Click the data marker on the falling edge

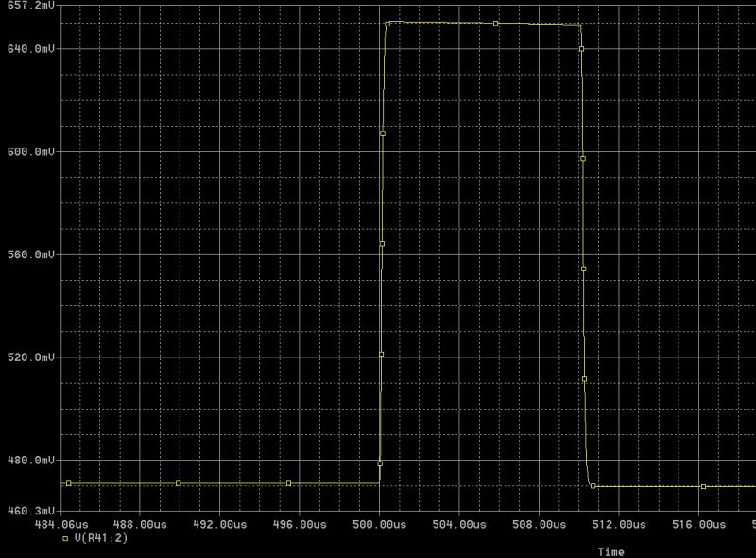(583, 269)
